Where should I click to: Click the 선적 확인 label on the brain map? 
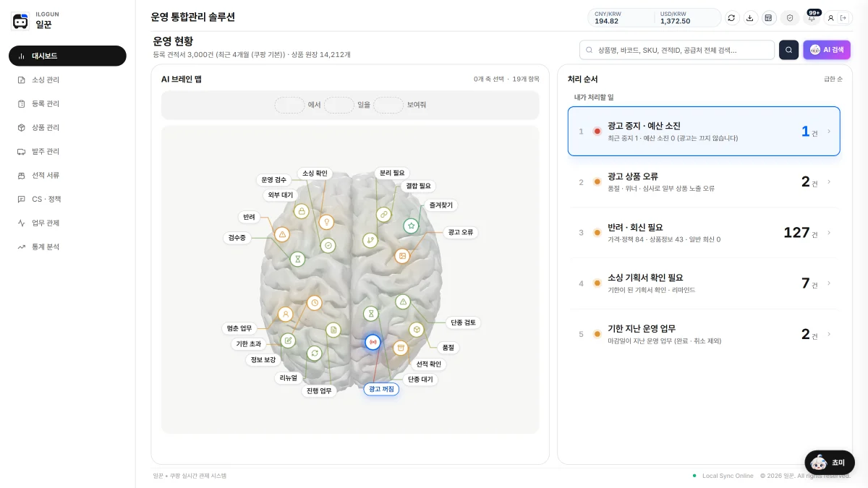(429, 364)
